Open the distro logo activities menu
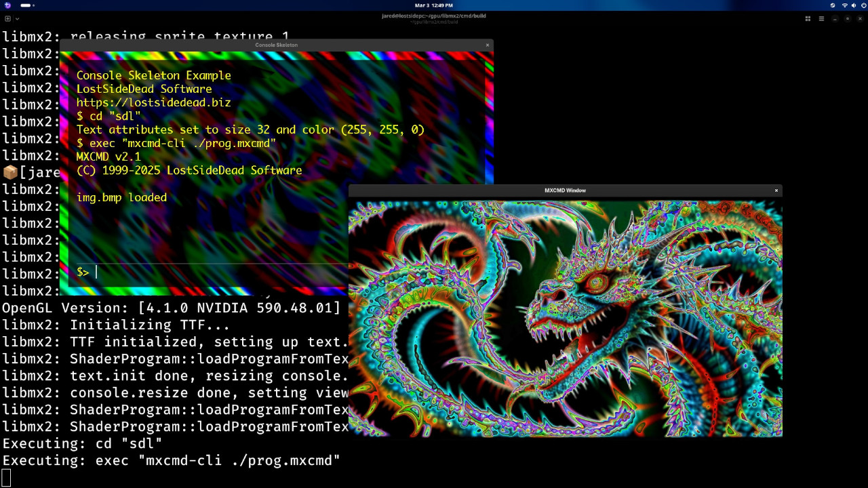The width and height of the screenshot is (868, 488). [7, 5]
